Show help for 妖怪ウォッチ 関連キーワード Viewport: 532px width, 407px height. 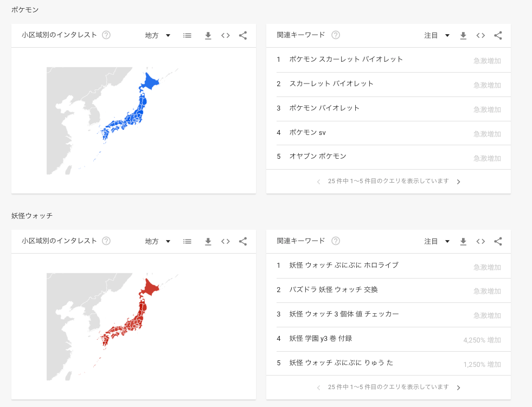pyautogui.click(x=336, y=241)
